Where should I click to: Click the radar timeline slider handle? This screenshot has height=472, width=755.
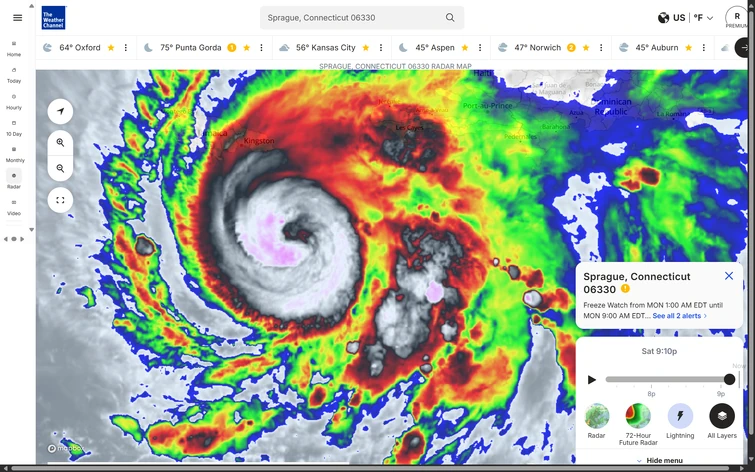pyautogui.click(x=729, y=379)
